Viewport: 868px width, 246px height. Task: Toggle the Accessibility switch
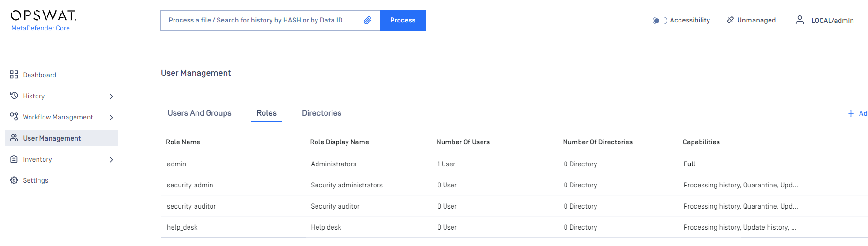pyautogui.click(x=660, y=21)
